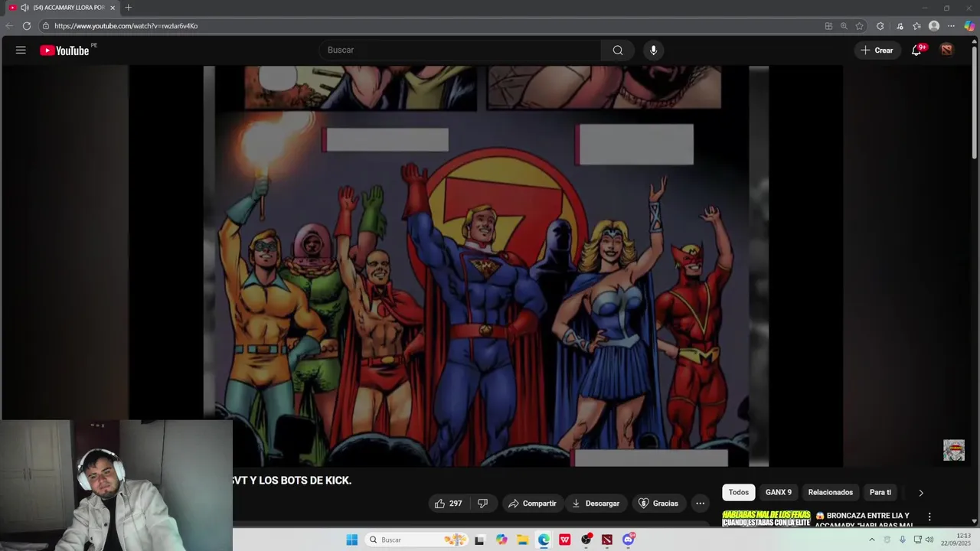Add page to favorites star
Screen dimensions: 980x551
pos(860,26)
